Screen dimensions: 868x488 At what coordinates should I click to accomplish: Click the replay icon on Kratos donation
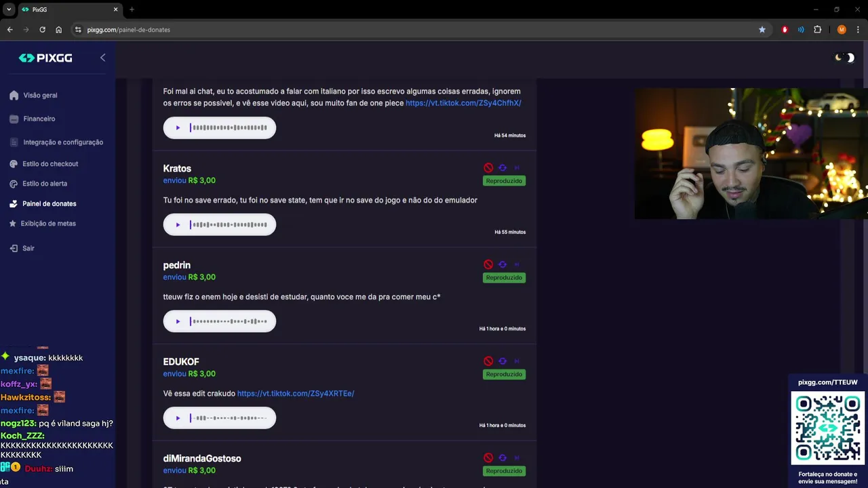(x=502, y=167)
